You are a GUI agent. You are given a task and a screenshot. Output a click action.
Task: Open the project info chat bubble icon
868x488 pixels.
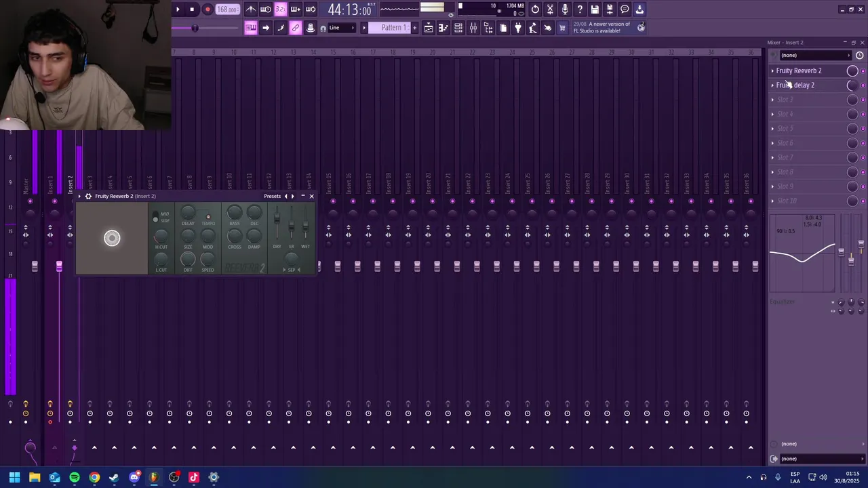(x=625, y=9)
